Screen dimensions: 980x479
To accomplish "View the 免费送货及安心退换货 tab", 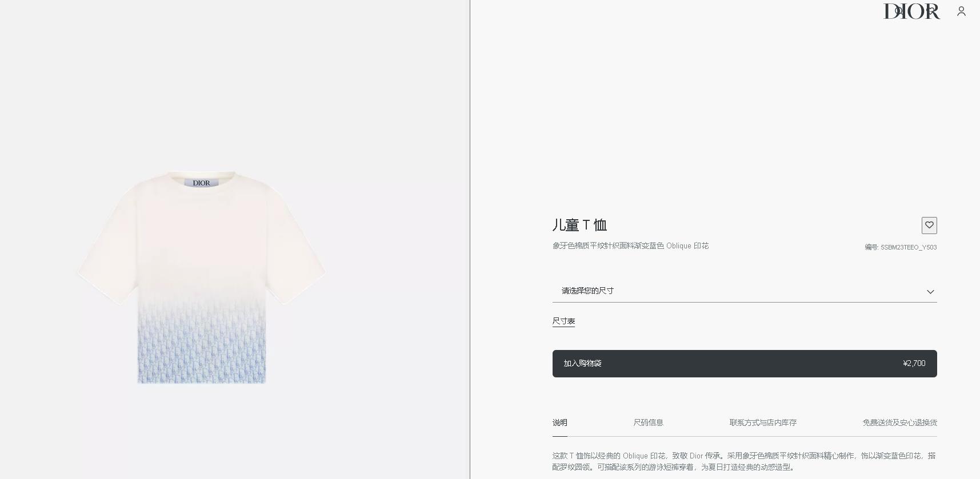I will [x=899, y=422].
